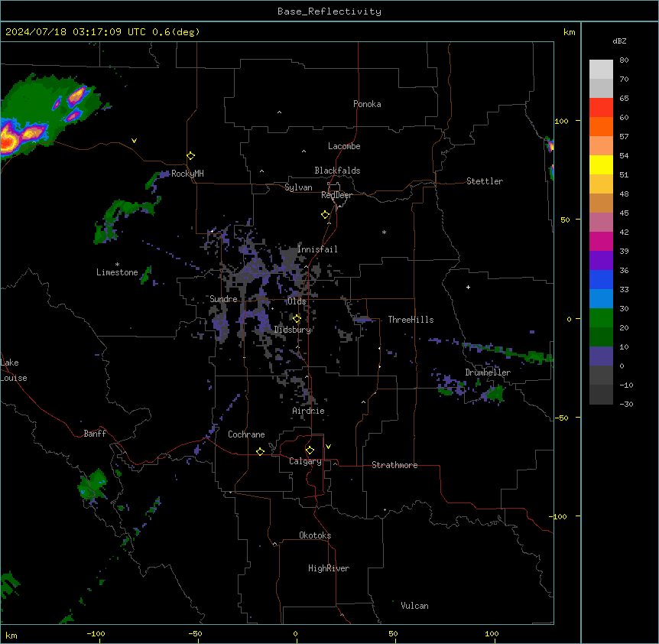The image size is (659, 644).
Task: Click the Banff label
Action: point(95,434)
